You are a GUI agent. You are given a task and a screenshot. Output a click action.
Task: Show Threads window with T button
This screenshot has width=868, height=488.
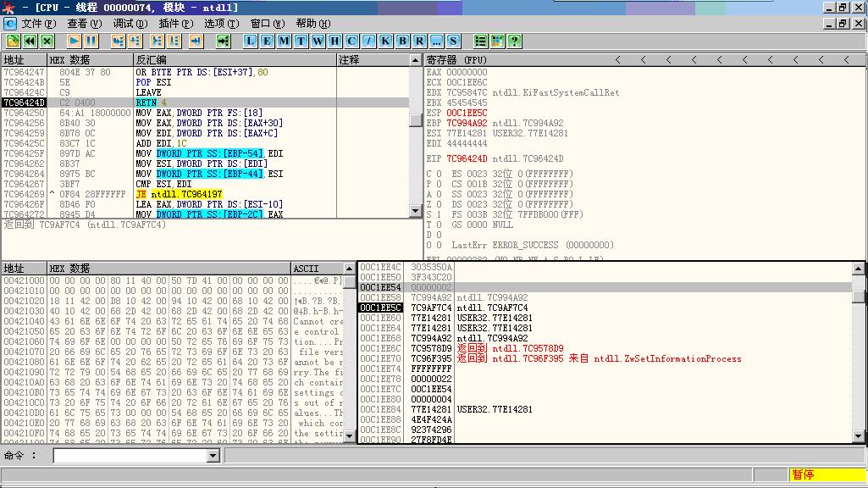pos(301,41)
